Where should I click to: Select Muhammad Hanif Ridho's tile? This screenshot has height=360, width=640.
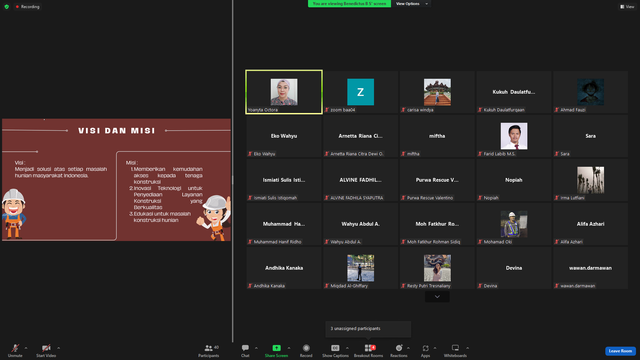(x=284, y=224)
